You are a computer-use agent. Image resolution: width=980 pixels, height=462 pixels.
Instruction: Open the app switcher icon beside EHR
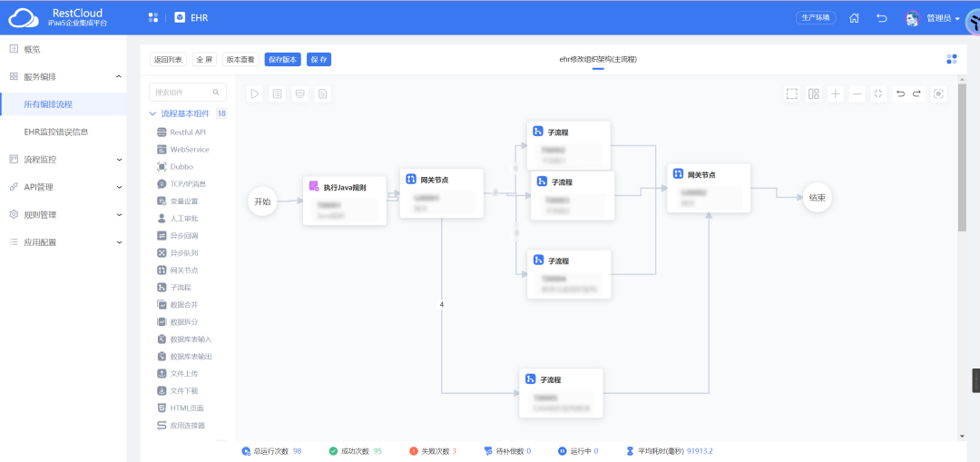click(x=152, y=17)
